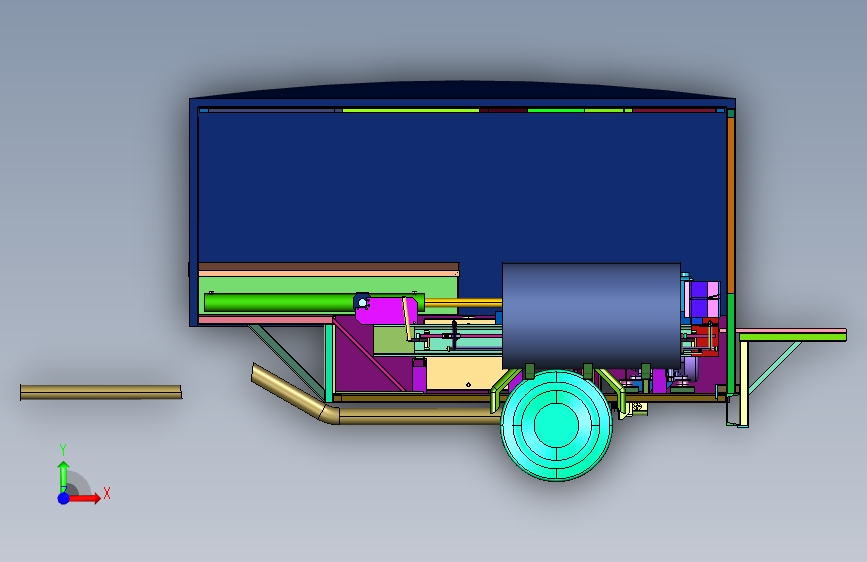Click the green Y axis arrow of the triad
Image resolution: width=867 pixels, height=562 pixels.
(64, 476)
